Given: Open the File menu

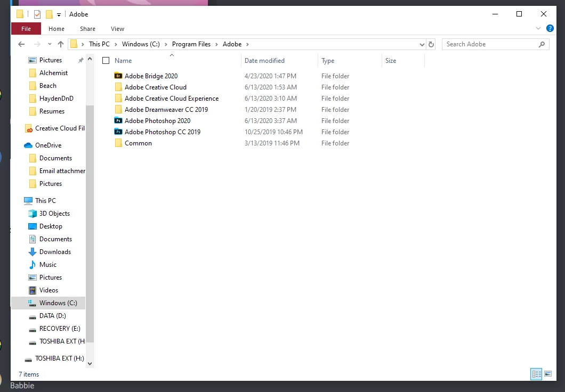Looking at the screenshot, I should [x=26, y=29].
